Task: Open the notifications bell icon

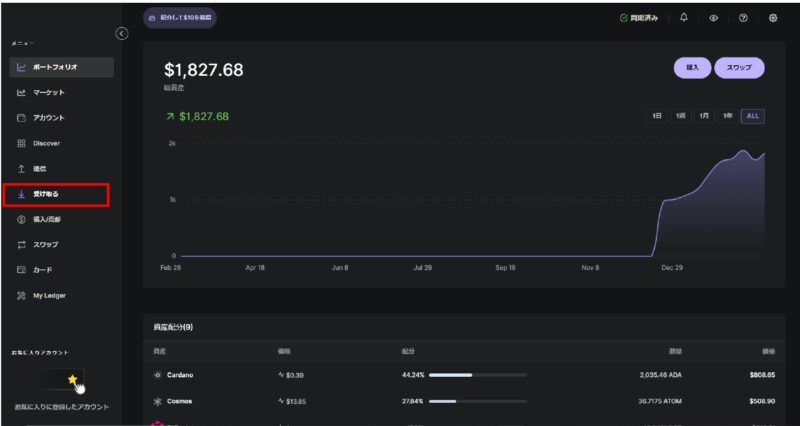Action: (x=684, y=18)
